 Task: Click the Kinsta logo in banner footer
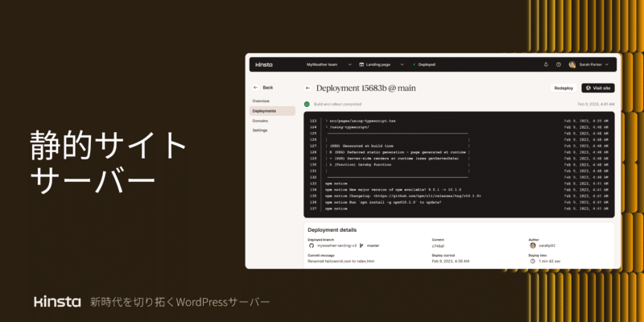57,302
